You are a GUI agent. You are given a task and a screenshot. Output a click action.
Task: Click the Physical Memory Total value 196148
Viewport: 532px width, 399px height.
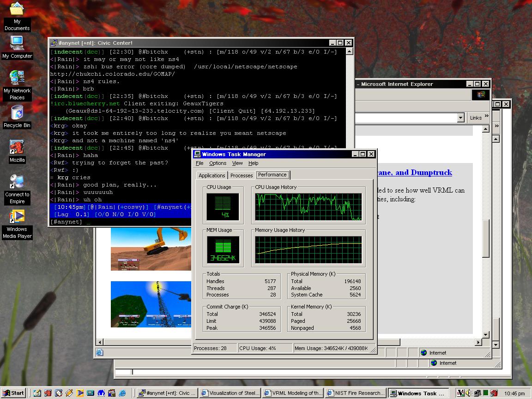352,281
